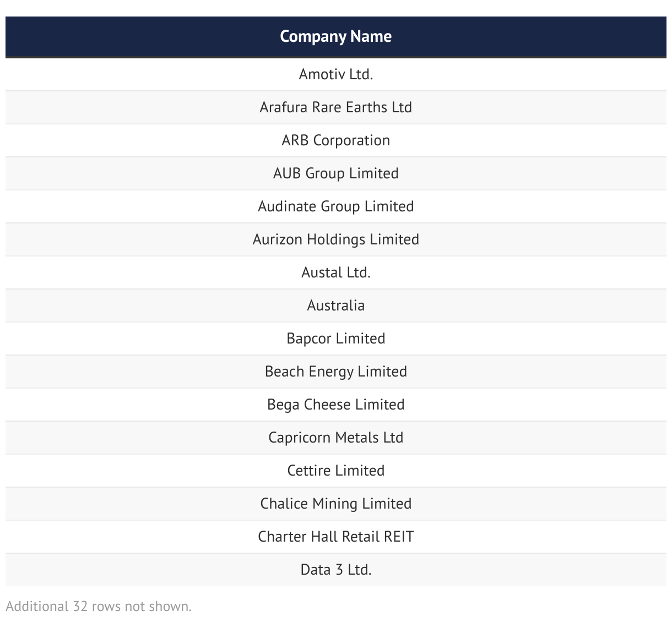
Task: Select the Charter Hall Retail REIT row
Action: point(335,537)
